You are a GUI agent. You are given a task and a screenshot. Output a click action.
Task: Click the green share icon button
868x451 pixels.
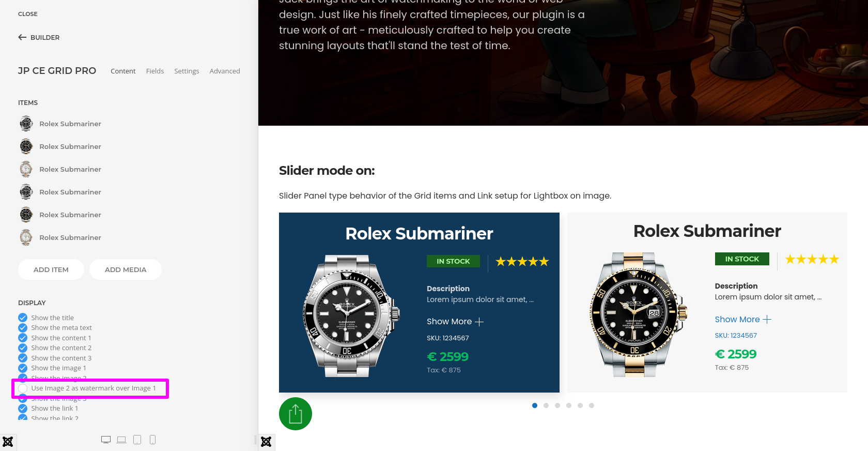pos(296,414)
